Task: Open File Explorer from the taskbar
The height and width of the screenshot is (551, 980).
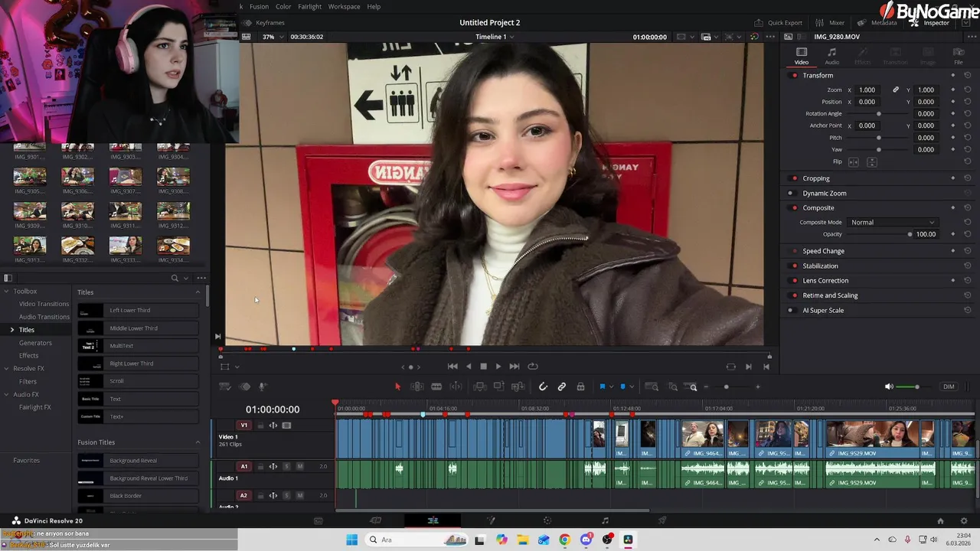Action: [x=523, y=540]
